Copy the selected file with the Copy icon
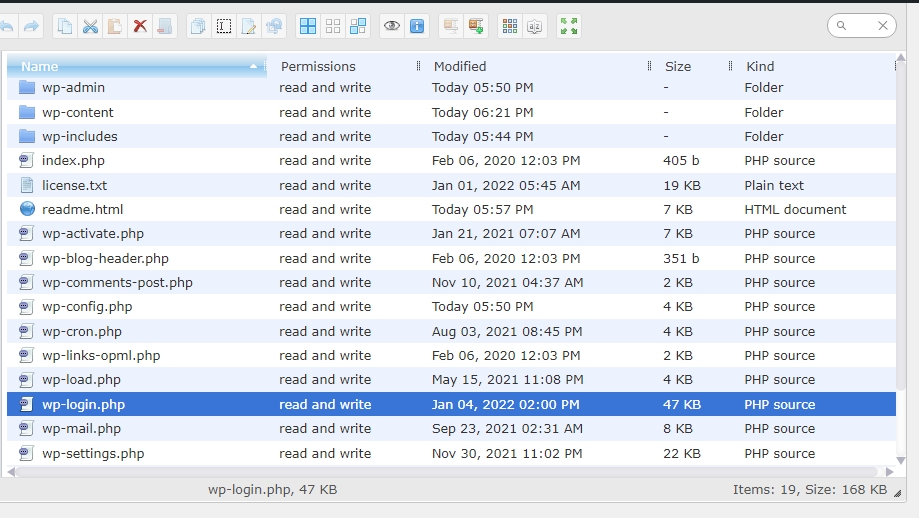Viewport: 919px width, 518px height. pos(65,26)
